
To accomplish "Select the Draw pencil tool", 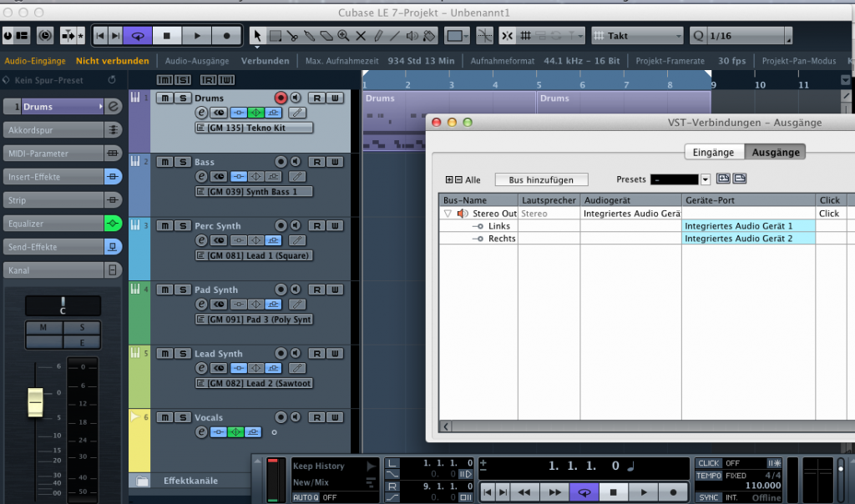I will [378, 36].
